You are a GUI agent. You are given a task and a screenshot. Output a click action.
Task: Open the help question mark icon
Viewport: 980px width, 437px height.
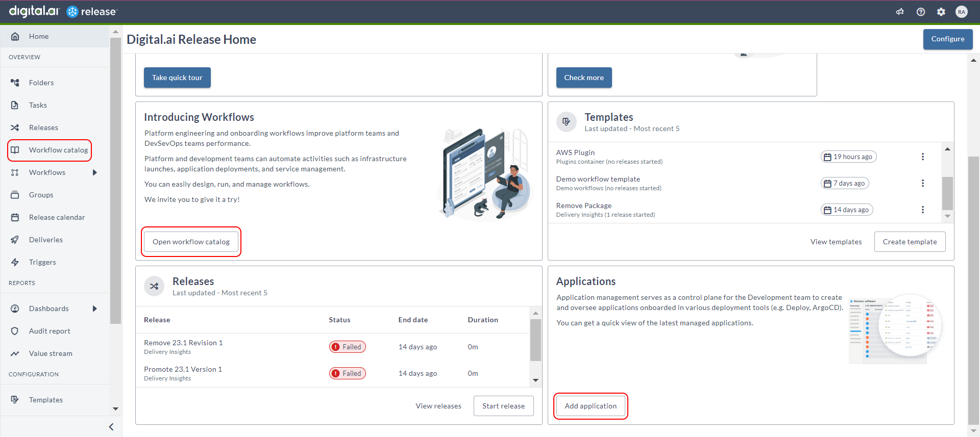click(921, 12)
